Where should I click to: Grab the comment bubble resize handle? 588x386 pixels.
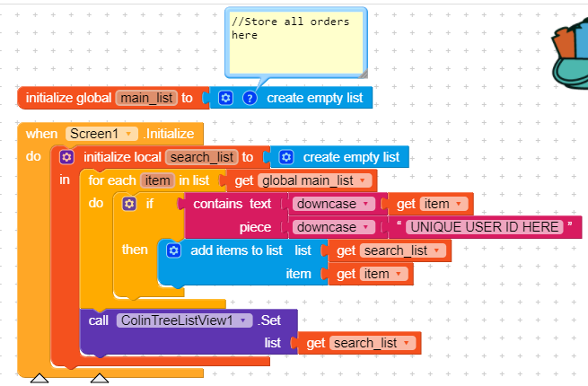(x=363, y=74)
